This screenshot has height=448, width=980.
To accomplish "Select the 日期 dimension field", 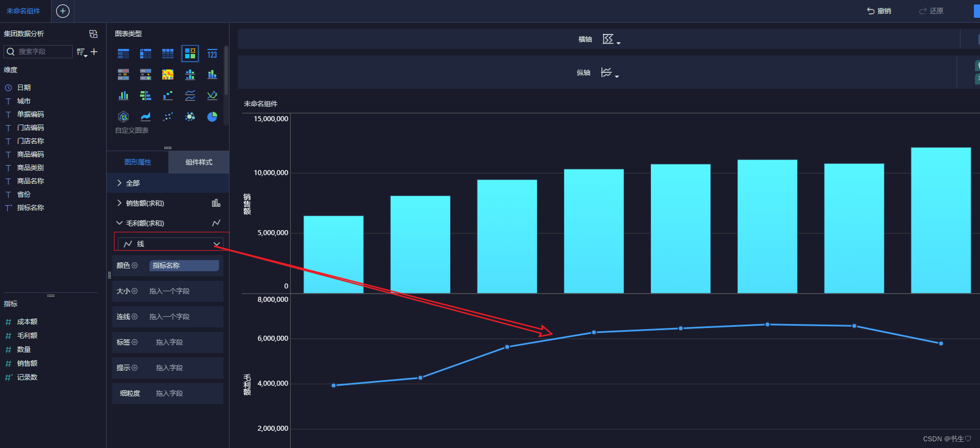I will click(24, 88).
